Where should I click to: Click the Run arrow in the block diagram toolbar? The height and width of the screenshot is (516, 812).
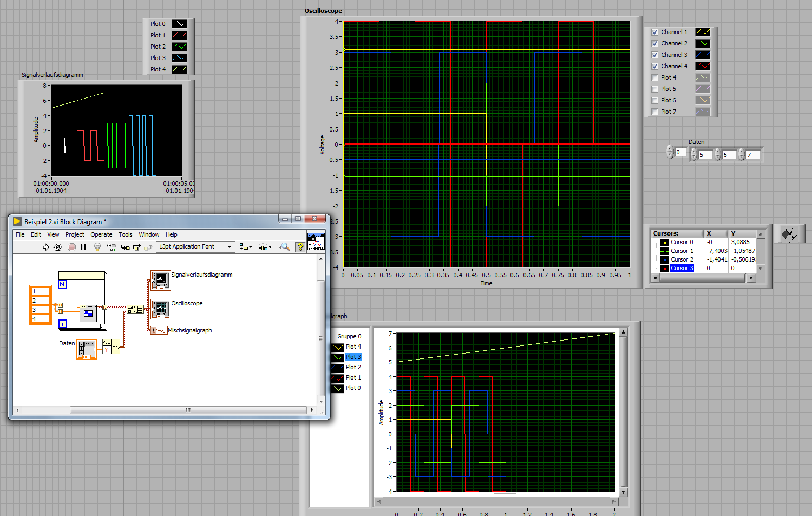[x=46, y=247]
